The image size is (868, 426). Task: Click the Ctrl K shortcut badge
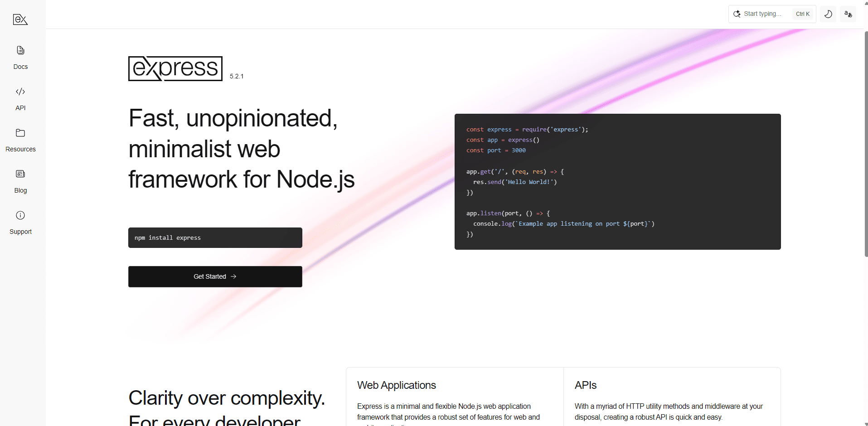point(803,14)
